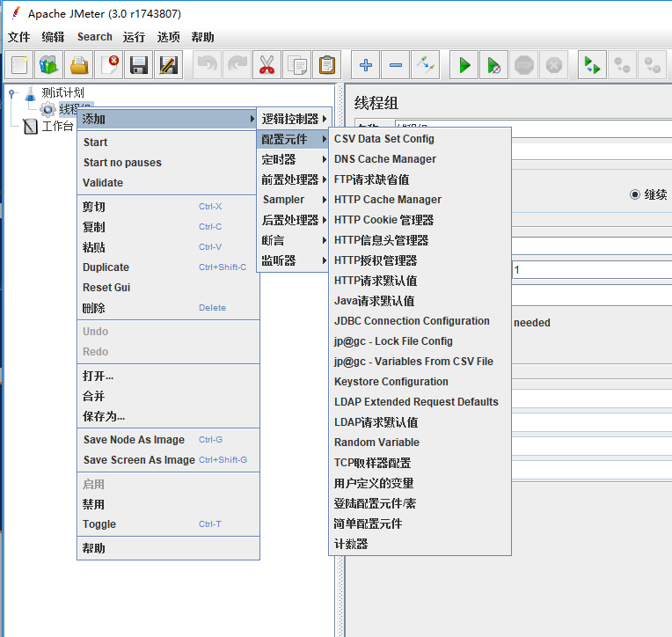The image size is (672, 637).
Task: Open the Search menu
Action: [x=95, y=37]
